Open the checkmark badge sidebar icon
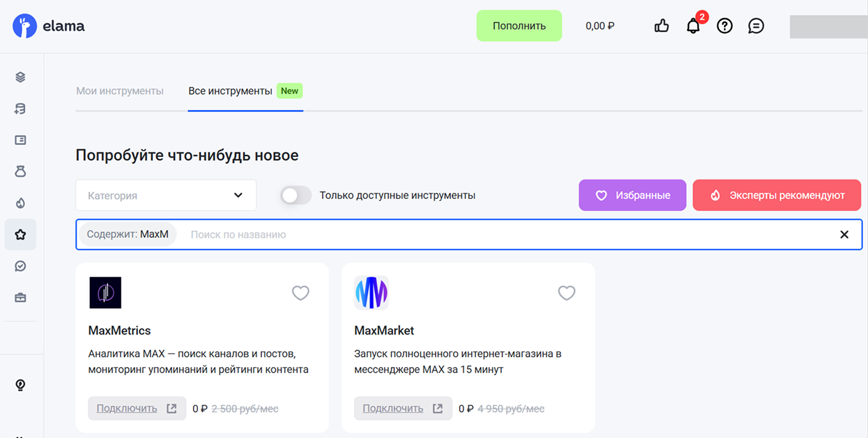Image resolution: width=868 pixels, height=438 pixels. (21, 266)
